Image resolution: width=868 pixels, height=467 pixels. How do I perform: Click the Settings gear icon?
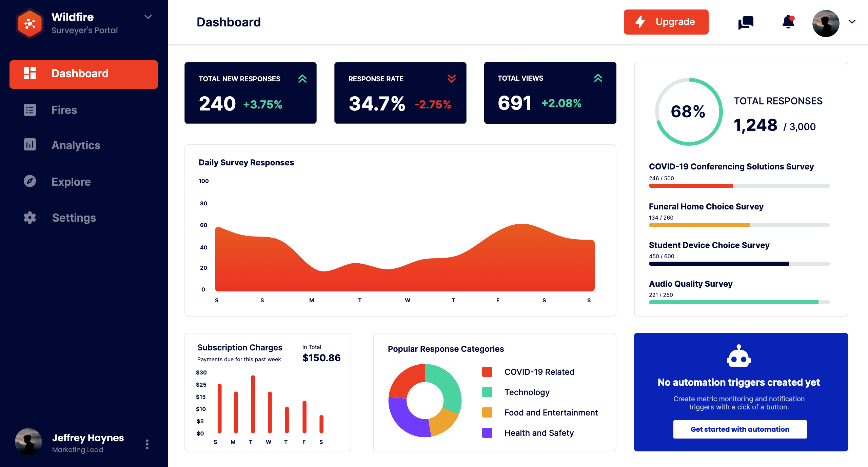(30, 218)
